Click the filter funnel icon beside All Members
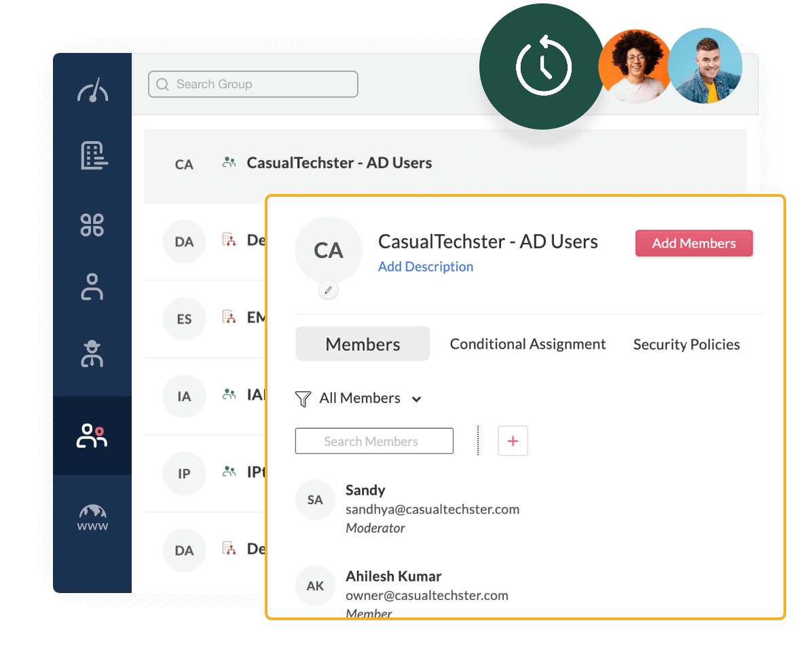812x646 pixels. (303, 398)
